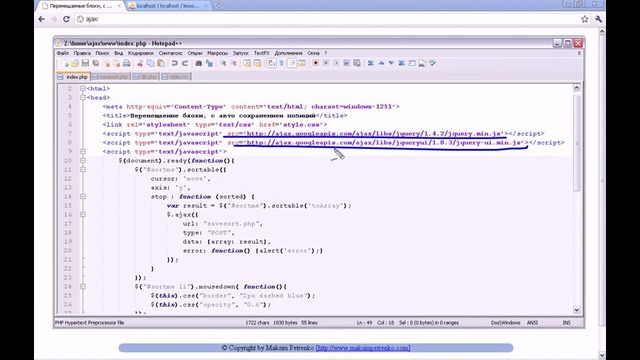Click browser reload icon
Viewport: 640px width, 360px height.
[x=66, y=19]
